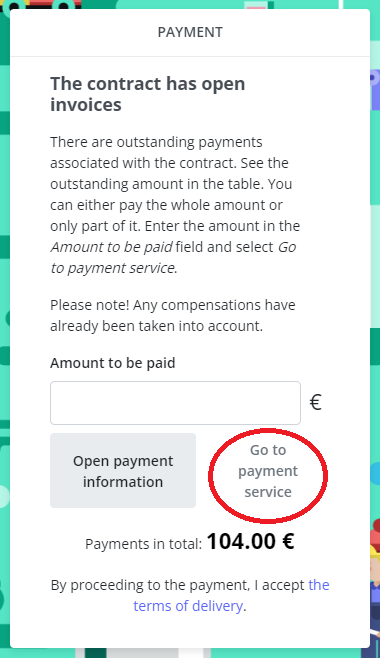This screenshot has width=380, height=658.
Task: Click the euro symbol beside the amount field
Action: tap(315, 402)
